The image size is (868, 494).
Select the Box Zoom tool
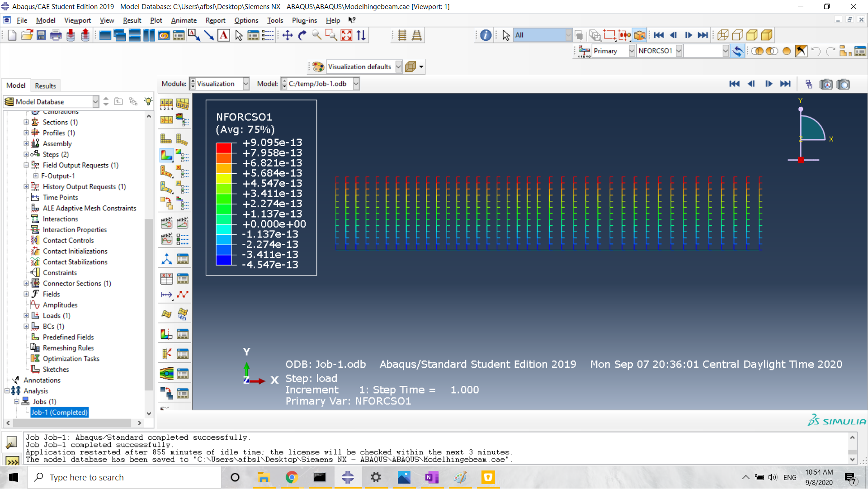coord(331,35)
